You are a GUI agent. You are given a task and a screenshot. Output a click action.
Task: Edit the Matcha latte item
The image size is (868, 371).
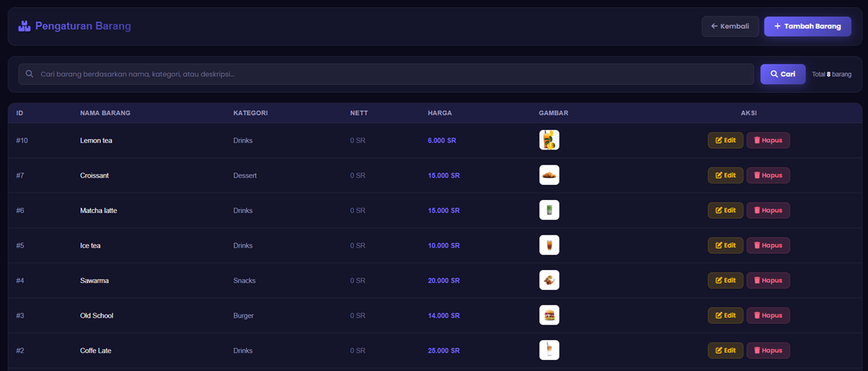pyautogui.click(x=725, y=210)
